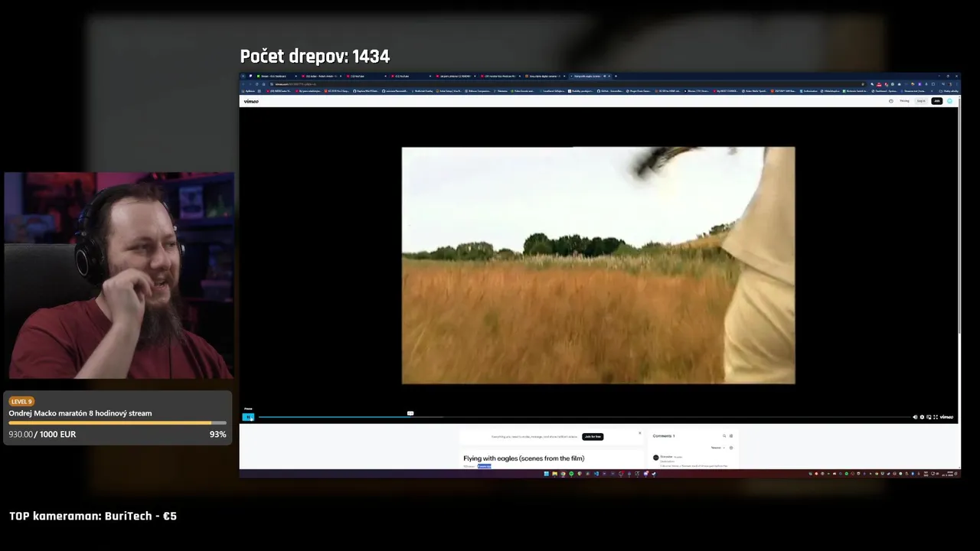Viewport: 980px width, 551px height.
Task: Seek on the Vimeo video progress bar
Action: (x=585, y=417)
